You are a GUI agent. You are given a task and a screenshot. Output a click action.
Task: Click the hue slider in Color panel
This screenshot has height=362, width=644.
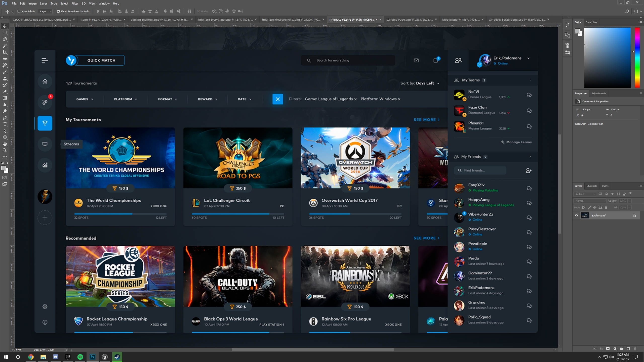pos(637,58)
